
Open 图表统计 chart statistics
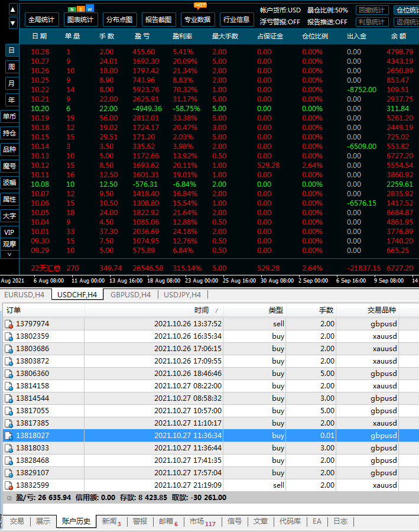pyautogui.click(x=80, y=20)
